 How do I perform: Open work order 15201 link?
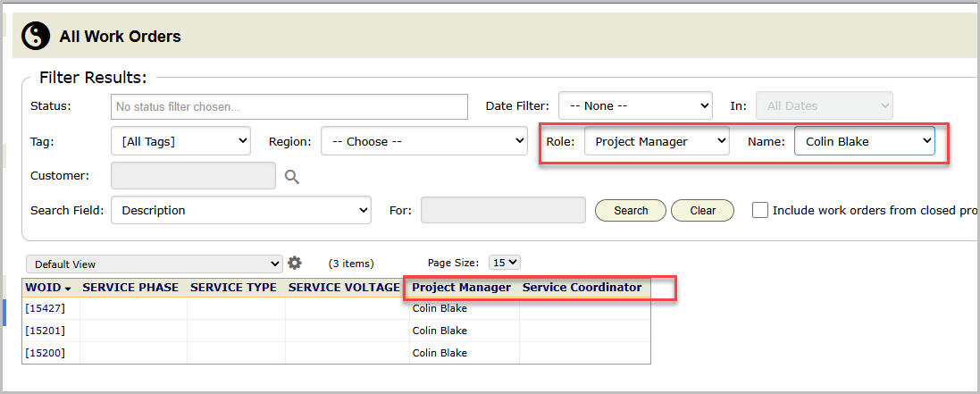[45, 331]
